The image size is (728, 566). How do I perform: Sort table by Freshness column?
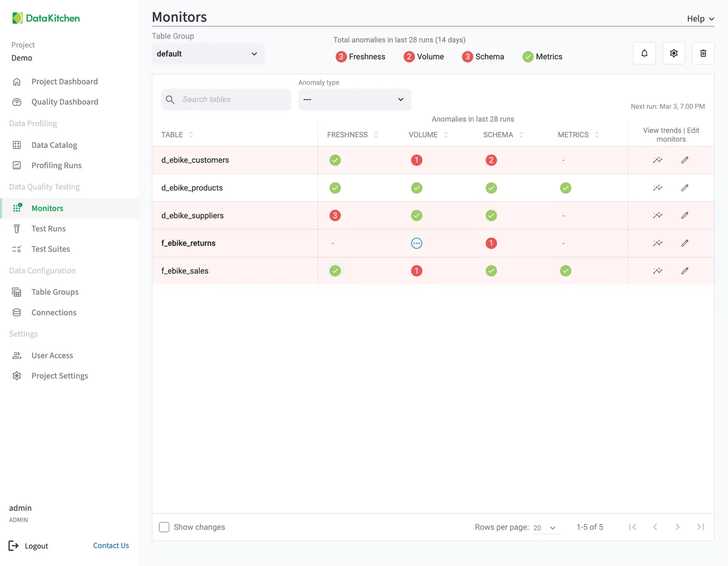375,134
